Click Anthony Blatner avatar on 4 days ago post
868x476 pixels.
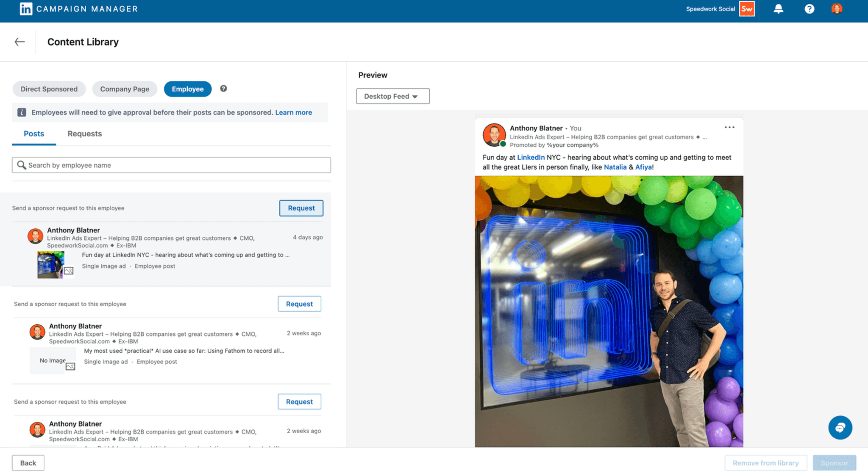(x=35, y=236)
